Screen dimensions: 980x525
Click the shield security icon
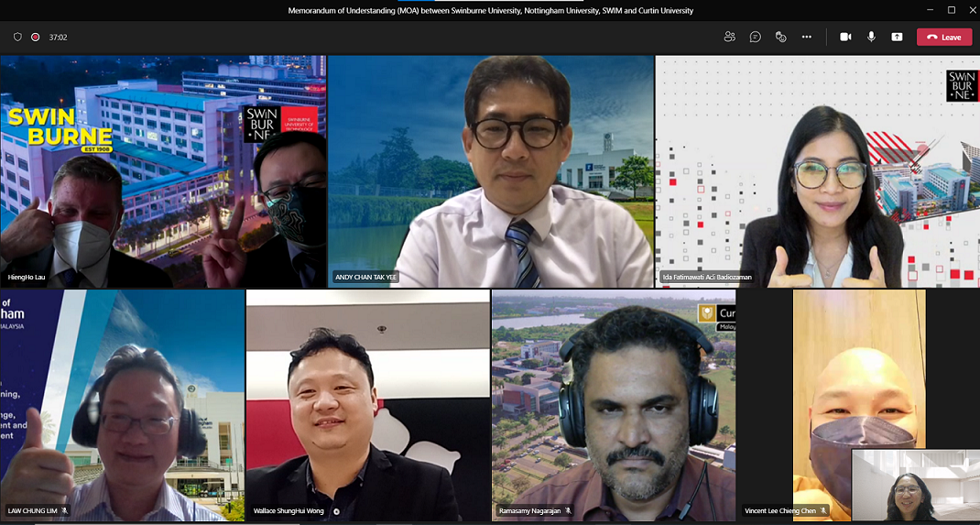(17, 37)
